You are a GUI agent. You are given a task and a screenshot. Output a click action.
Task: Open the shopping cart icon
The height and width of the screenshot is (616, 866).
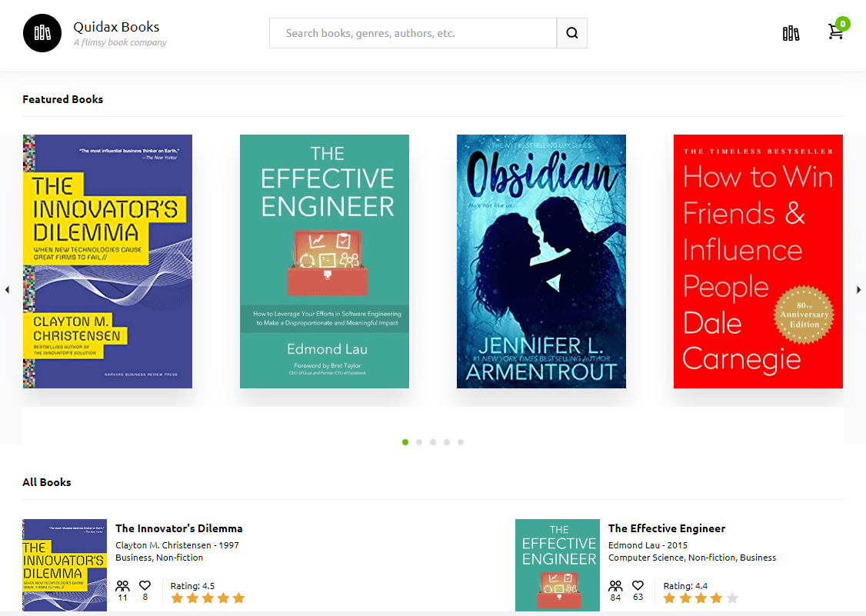coord(835,32)
